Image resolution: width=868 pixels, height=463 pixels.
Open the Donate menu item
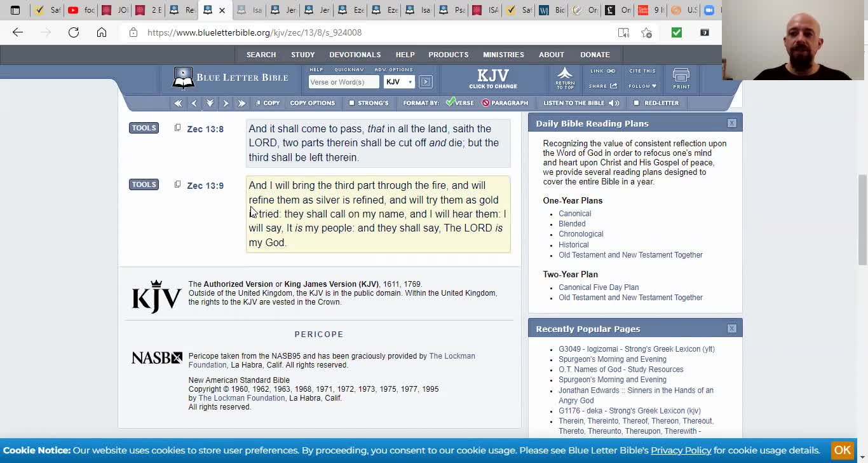pyautogui.click(x=595, y=55)
